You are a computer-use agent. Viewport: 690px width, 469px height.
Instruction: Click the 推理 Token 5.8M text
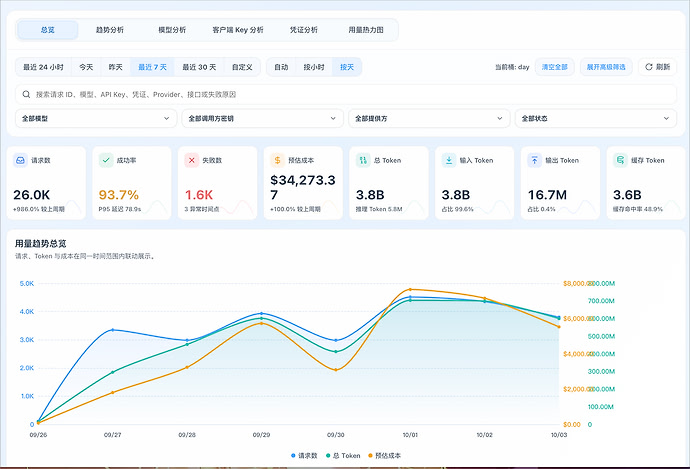click(379, 209)
